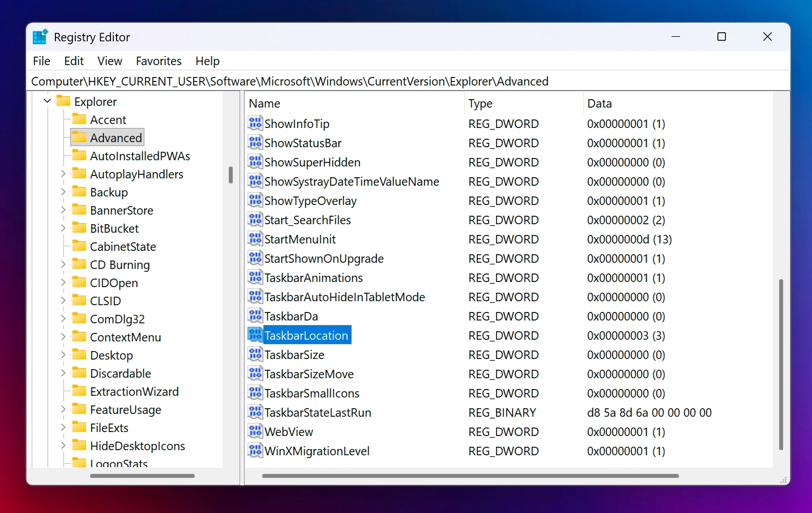Click the tree pane vertical scrollbar thumb
Screen dimensions: 812x513
coord(230,174)
